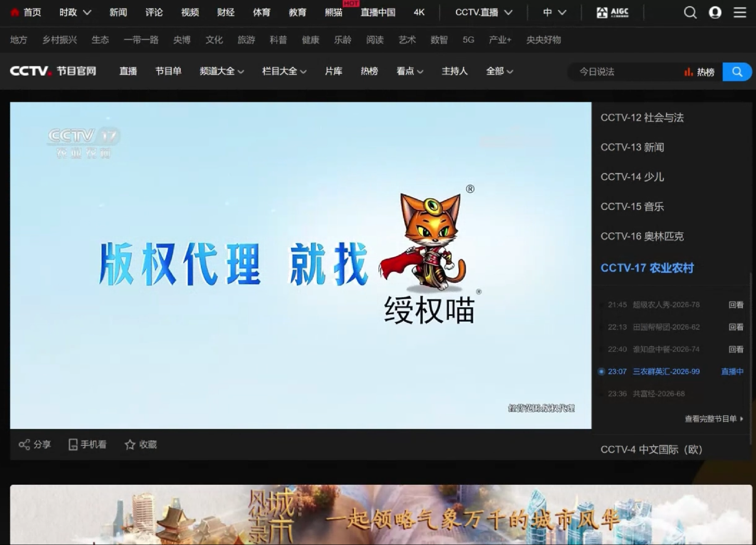Switch to channel CCTV-15 音乐

pyautogui.click(x=632, y=206)
